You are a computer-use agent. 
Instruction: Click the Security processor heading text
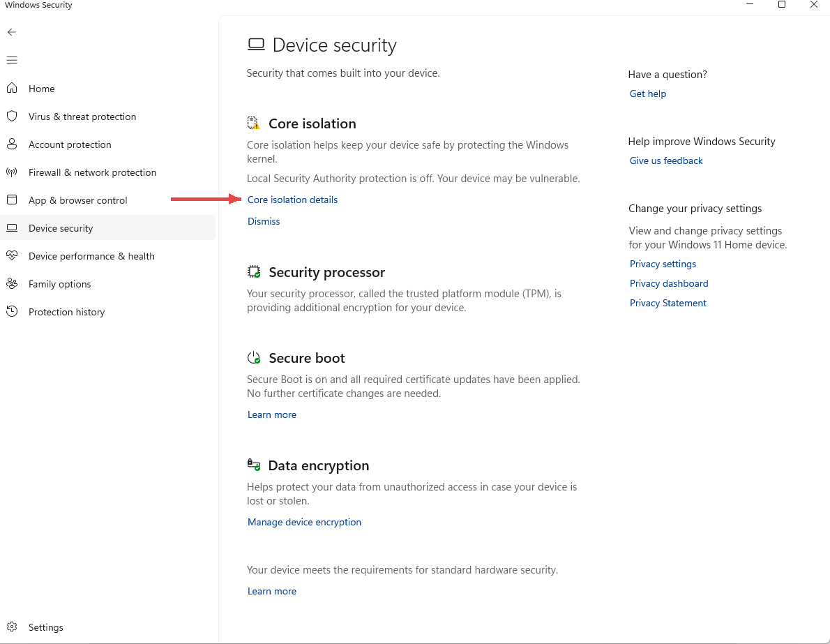point(326,272)
